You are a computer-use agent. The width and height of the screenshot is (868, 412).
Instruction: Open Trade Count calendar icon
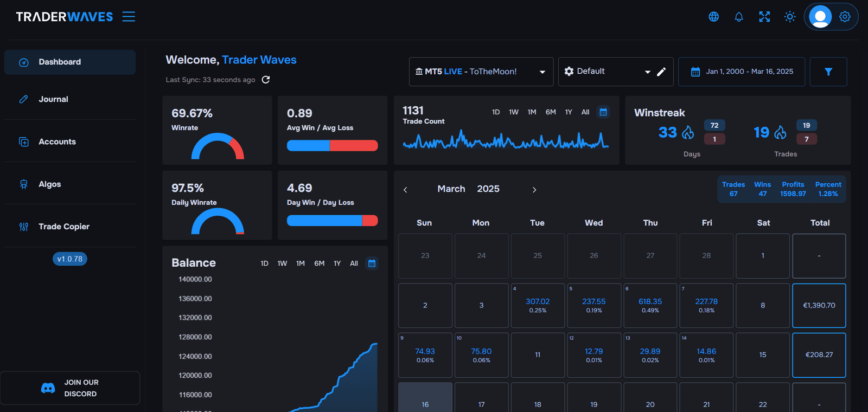(603, 112)
